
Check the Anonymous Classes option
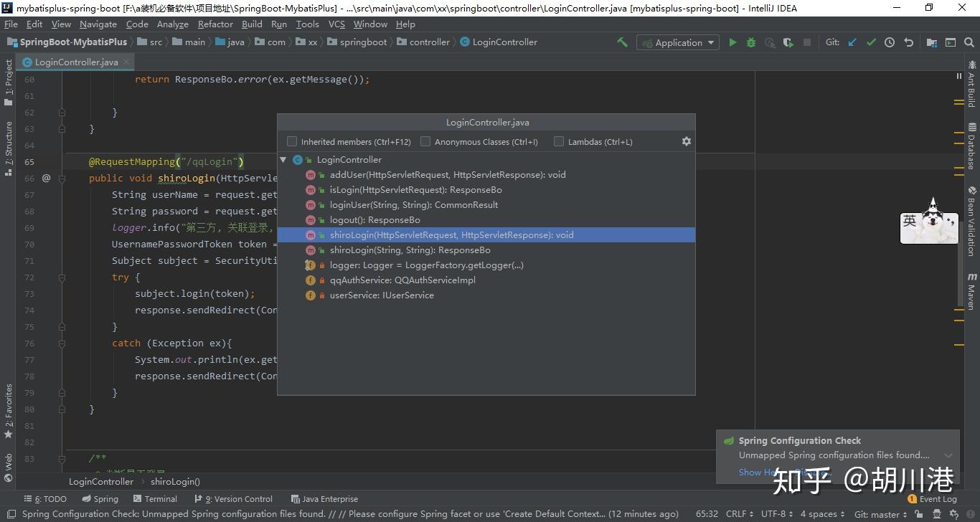click(425, 142)
